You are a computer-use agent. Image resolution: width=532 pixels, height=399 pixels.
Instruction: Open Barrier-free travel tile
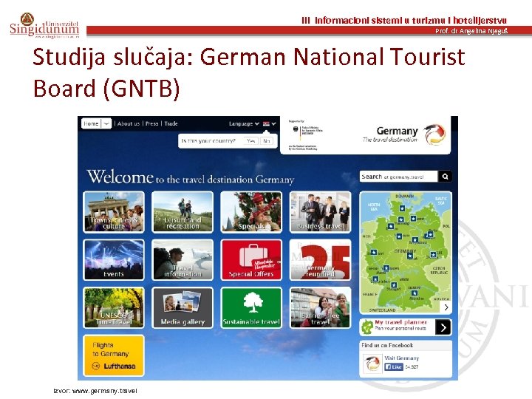coord(320,307)
